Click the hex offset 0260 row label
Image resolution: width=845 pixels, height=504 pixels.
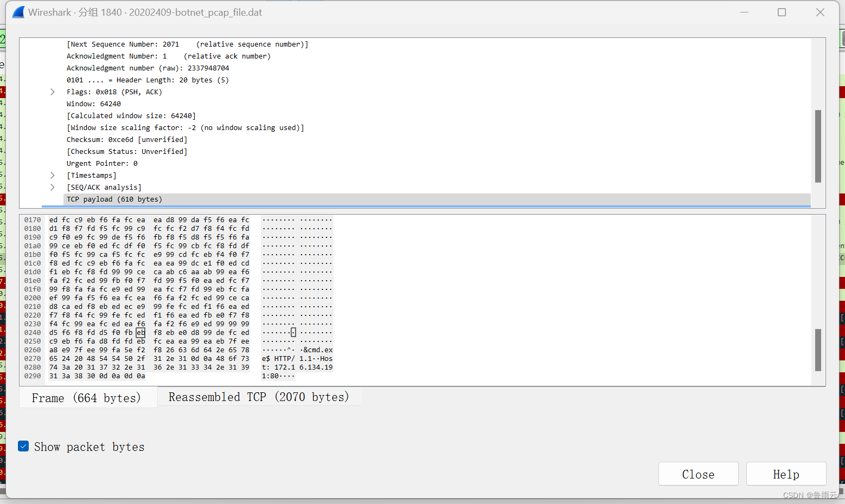[33, 350]
